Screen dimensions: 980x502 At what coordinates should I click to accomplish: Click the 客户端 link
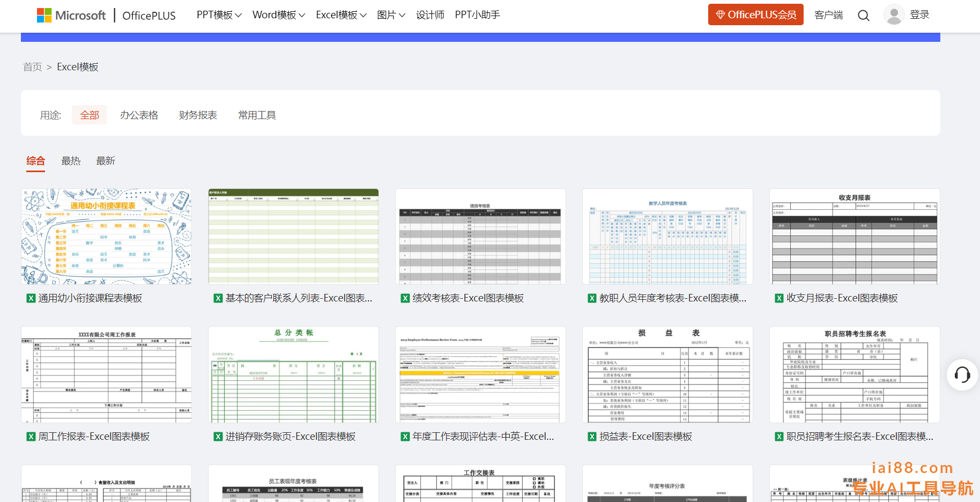(x=828, y=15)
